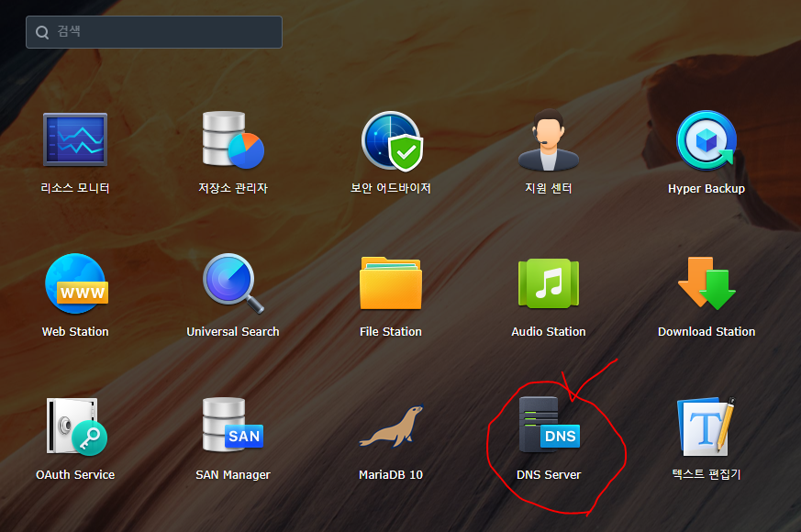Open the 텍스트 편집기 text editor icon
This screenshot has height=532, width=801.
coord(706,427)
